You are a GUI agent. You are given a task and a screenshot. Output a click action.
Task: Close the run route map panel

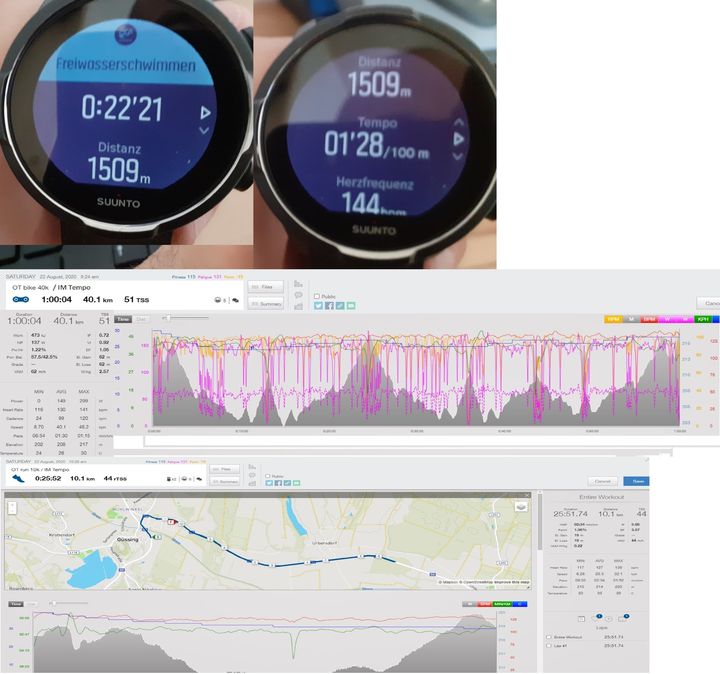point(527,495)
